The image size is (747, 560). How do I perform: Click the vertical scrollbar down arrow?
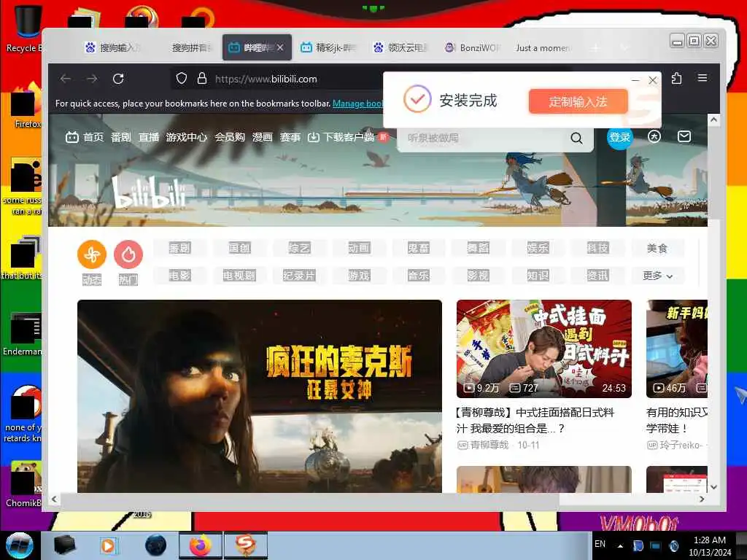point(713,486)
